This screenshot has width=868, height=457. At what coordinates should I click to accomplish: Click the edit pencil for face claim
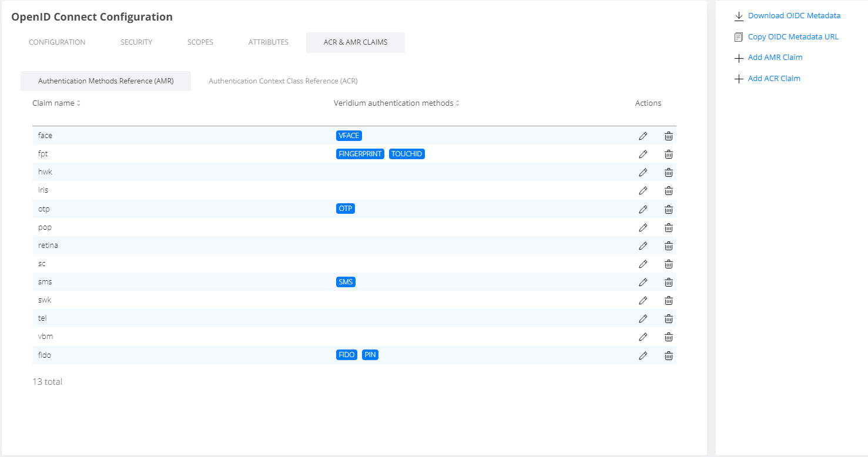(x=643, y=136)
